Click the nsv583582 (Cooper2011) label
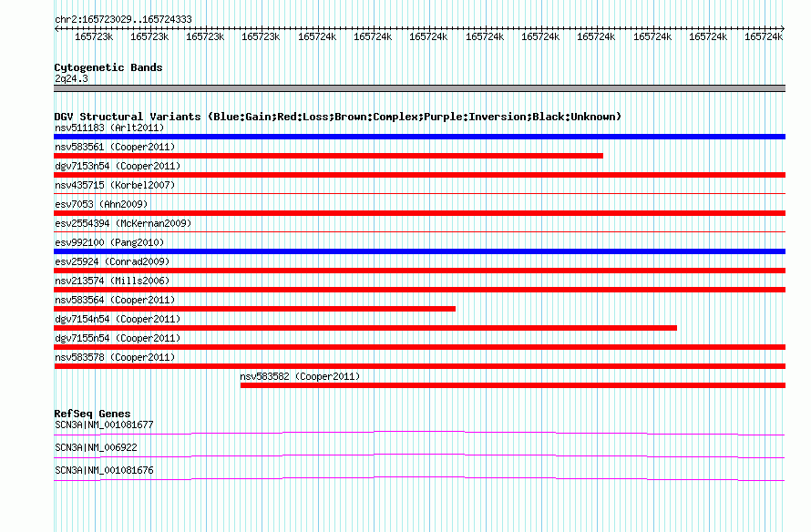 (300, 376)
